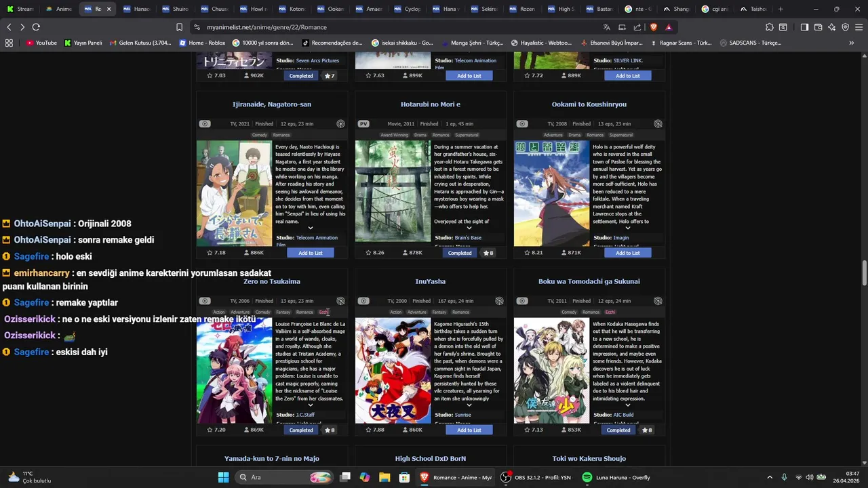Image resolution: width=868 pixels, height=488 pixels.
Task: Click the round icon right of Boku wa Tomodachi info
Action: [x=658, y=301]
